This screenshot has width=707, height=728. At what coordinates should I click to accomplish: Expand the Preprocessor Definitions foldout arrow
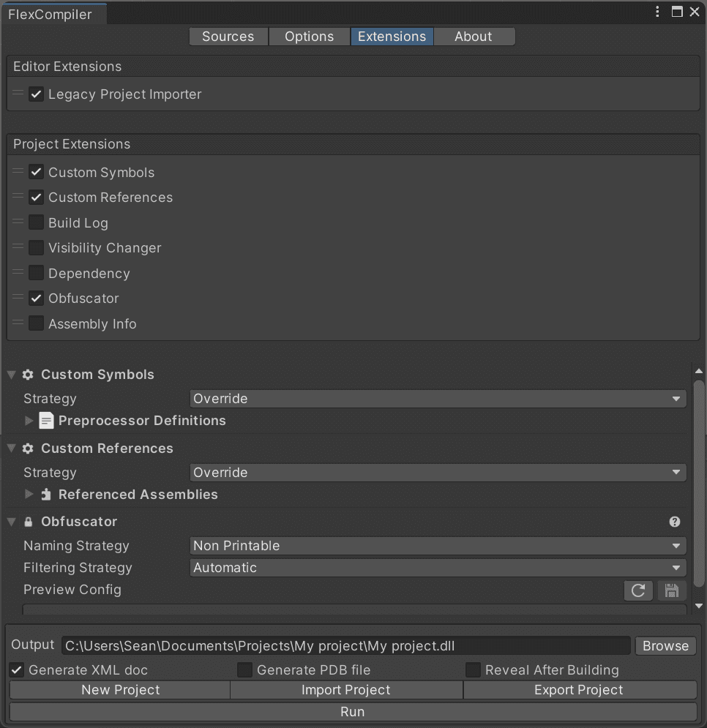pyautogui.click(x=29, y=421)
